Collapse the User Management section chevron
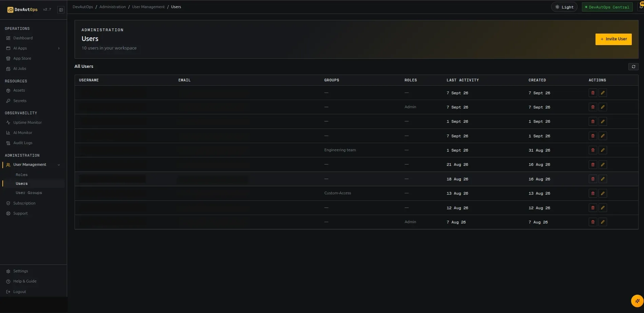The width and height of the screenshot is (644, 313). pos(59,165)
